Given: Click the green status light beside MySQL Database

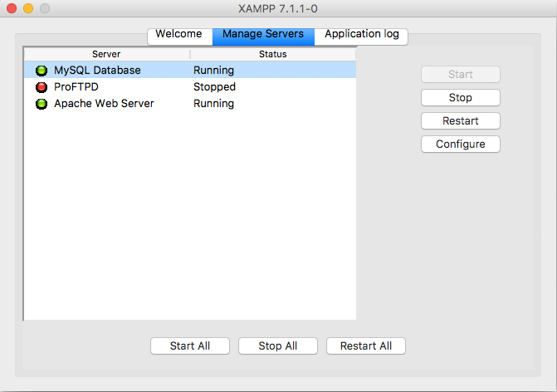Looking at the screenshot, I should click(42, 71).
